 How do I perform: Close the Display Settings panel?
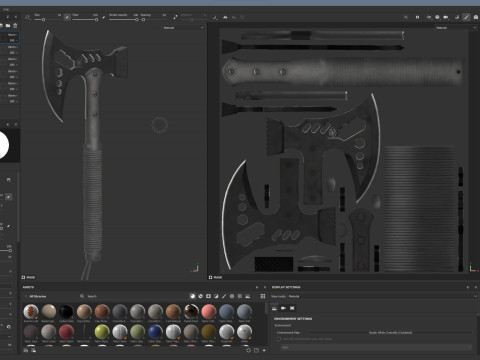point(476,287)
